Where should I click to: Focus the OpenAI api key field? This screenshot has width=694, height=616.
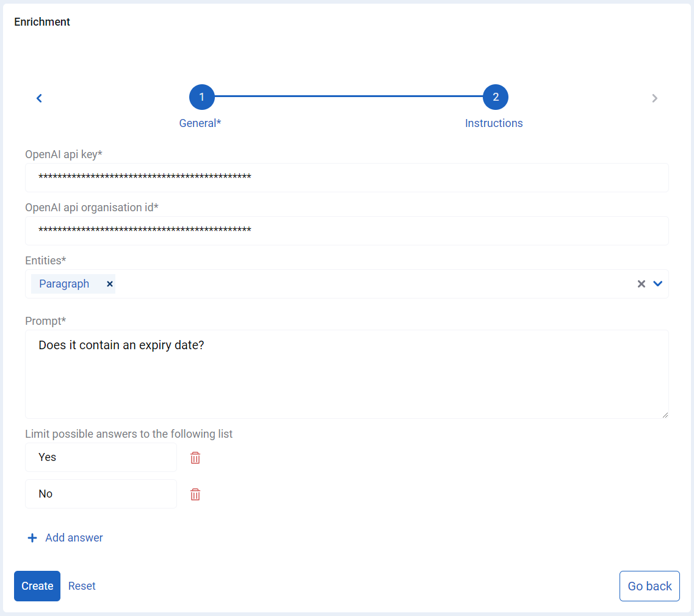click(x=347, y=178)
